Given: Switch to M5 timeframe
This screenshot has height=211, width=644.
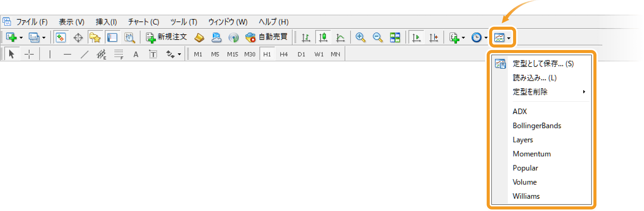Looking at the screenshot, I should point(215,54).
